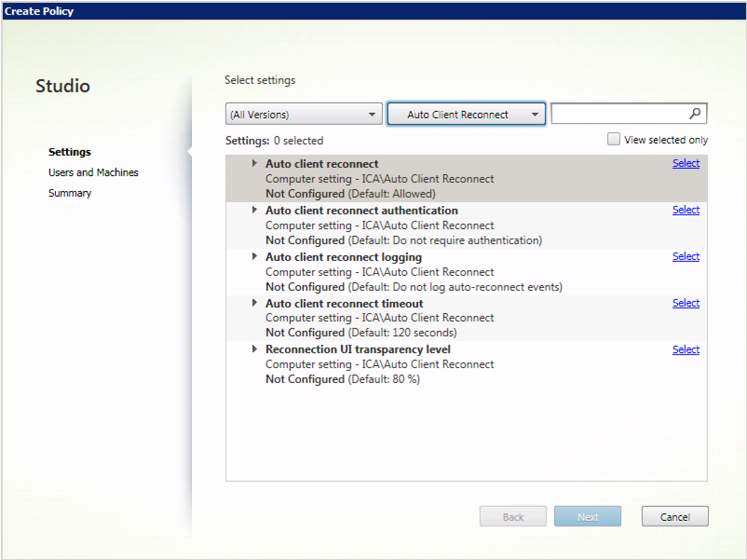
Task: Expand the Auto client reconnect setting
Action: pyautogui.click(x=254, y=164)
